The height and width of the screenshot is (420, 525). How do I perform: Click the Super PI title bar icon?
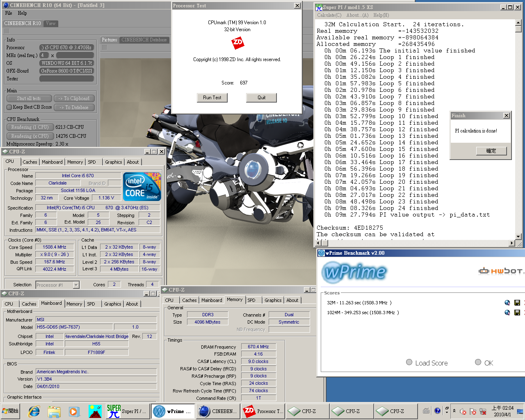pyautogui.click(x=319, y=7)
